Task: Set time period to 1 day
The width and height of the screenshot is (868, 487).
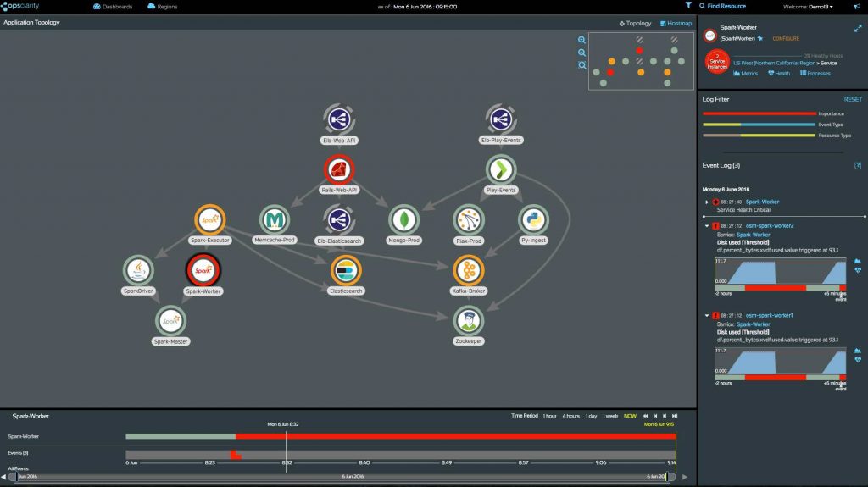Action: [591, 416]
